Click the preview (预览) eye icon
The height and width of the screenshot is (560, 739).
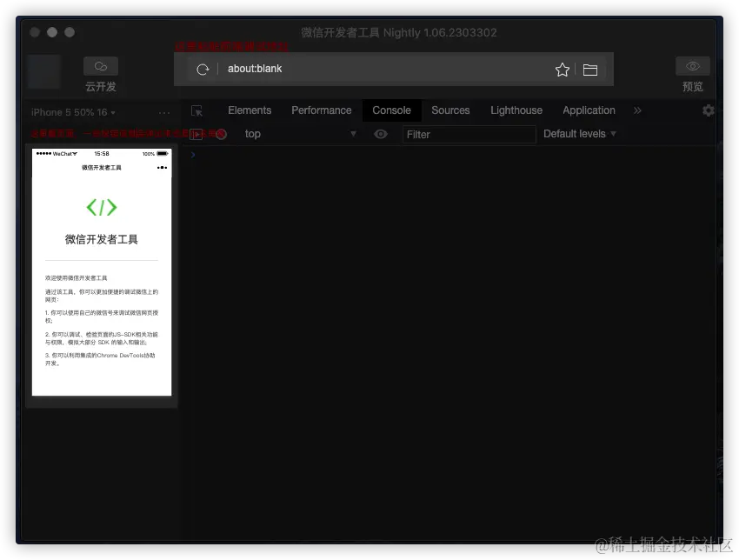[x=692, y=66]
